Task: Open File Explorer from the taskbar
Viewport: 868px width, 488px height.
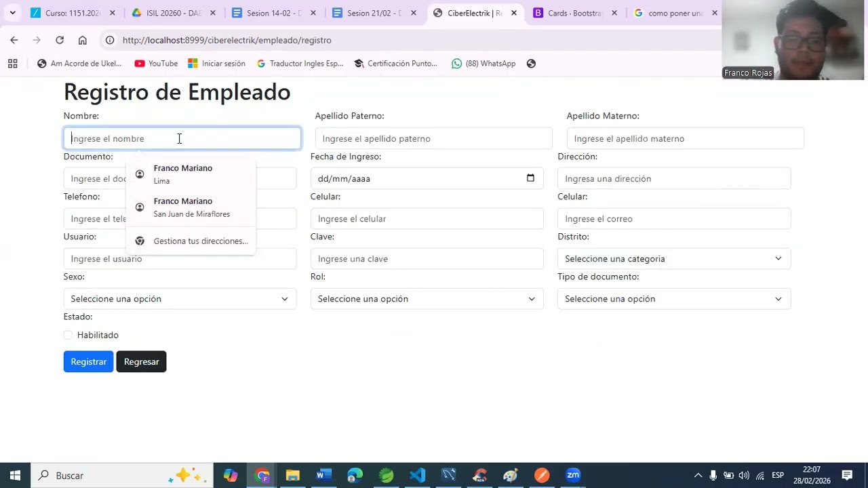Action: point(293,475)
